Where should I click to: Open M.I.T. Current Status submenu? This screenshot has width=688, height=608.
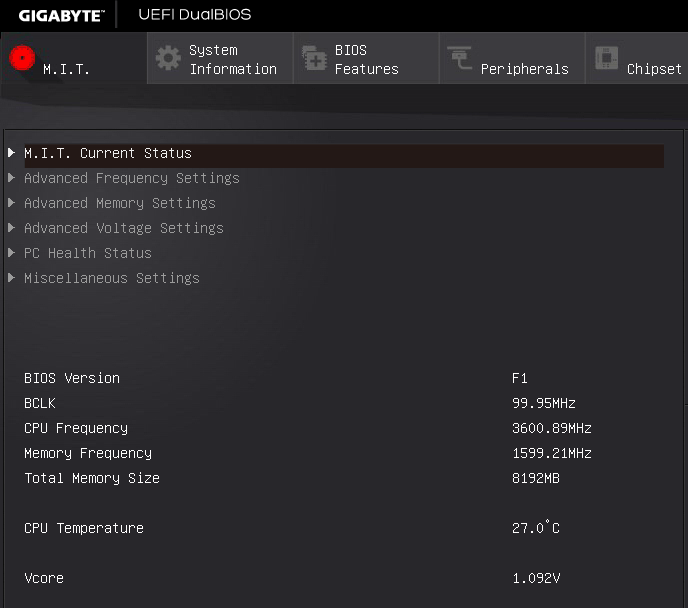pyautogui.click(x=344, y=156)
